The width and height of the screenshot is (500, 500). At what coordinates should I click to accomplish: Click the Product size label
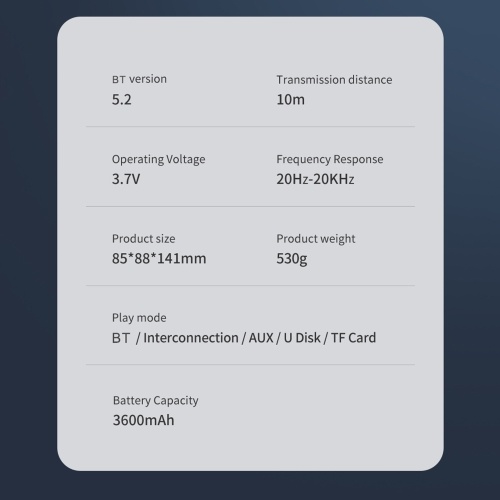pyautogui.click(x=144, y=239)
